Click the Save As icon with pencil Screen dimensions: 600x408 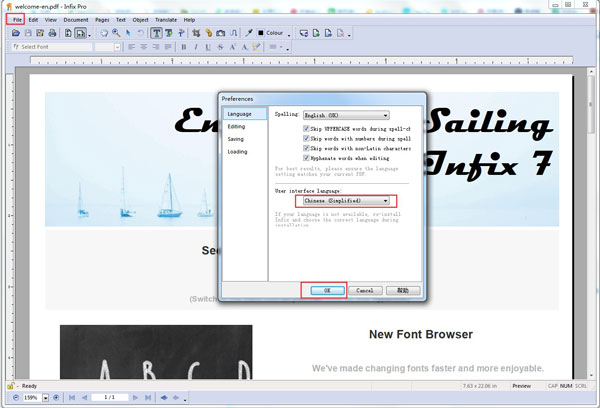coord(40,33)
